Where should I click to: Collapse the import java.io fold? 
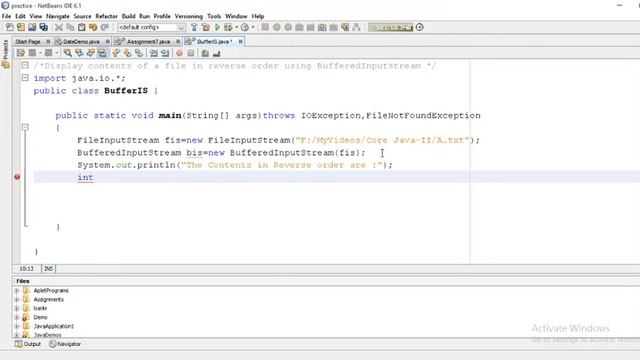tap(25, 78)
